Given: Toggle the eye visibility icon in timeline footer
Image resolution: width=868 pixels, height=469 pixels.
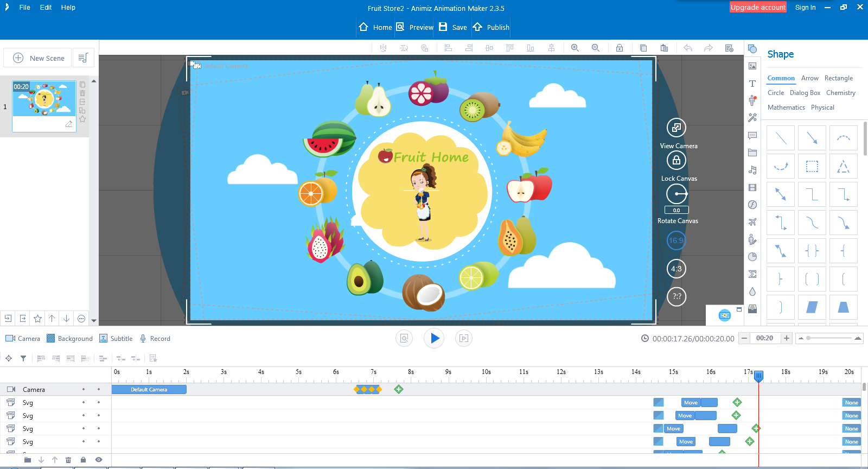Looking at the screenshot, I should coord(99,460).
